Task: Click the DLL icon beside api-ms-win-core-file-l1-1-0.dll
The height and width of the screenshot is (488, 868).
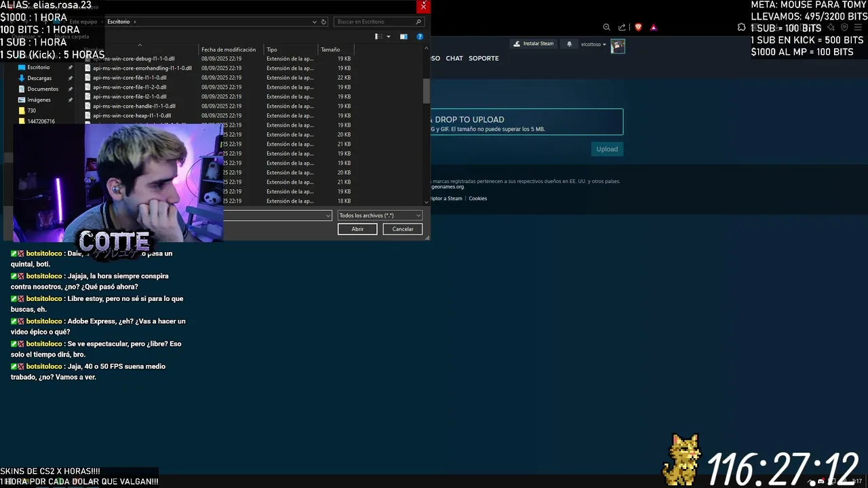Action: pos(87,78)
